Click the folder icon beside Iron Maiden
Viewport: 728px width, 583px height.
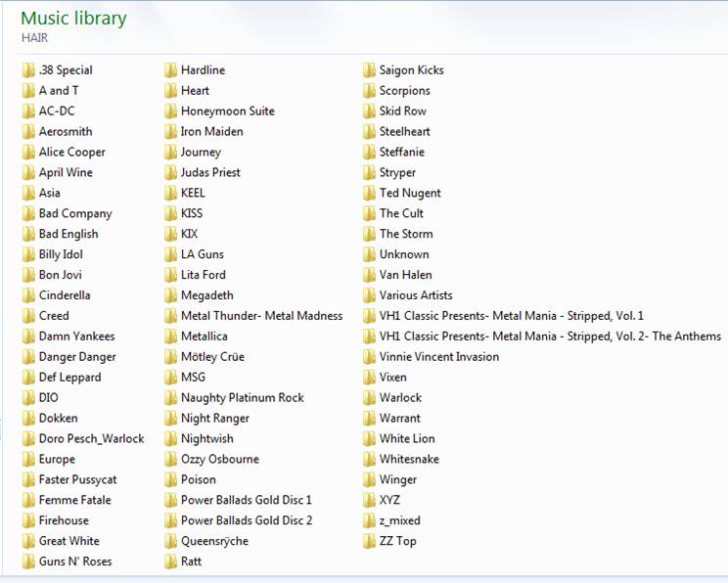[x=170, y=131]
